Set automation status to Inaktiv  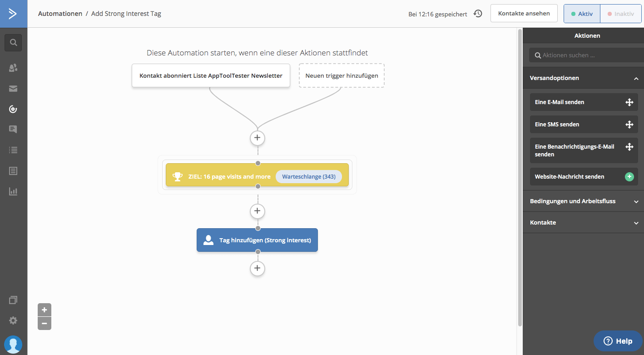[620, 14]
